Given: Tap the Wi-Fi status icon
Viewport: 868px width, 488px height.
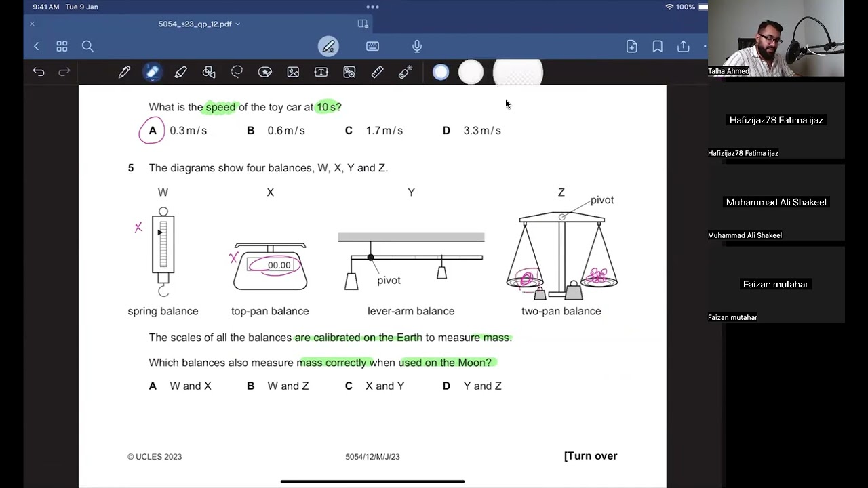Looking at the screenshot, I should click(670, 7).
